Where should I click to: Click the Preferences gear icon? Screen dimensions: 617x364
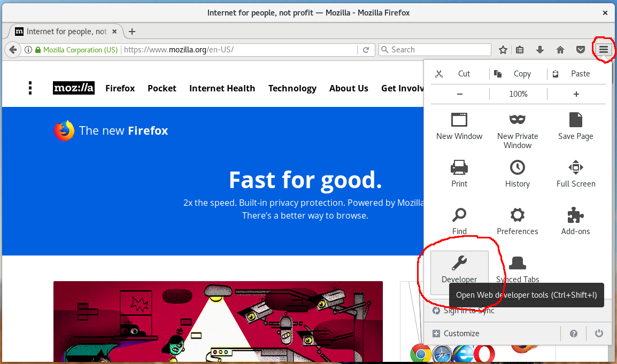coord(517,215)
